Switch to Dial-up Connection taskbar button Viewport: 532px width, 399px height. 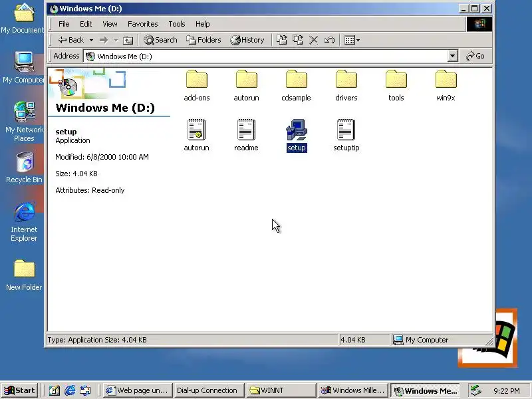(x=209, y=390)
